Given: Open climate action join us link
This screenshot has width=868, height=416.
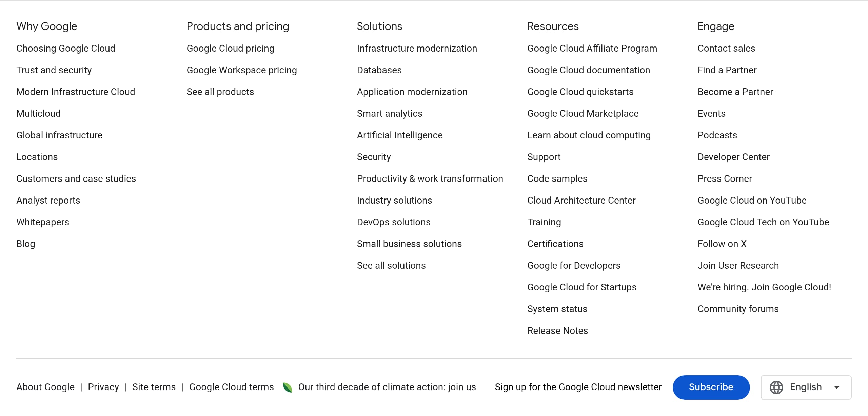Looking at the screenshot, I should [387, 387].
